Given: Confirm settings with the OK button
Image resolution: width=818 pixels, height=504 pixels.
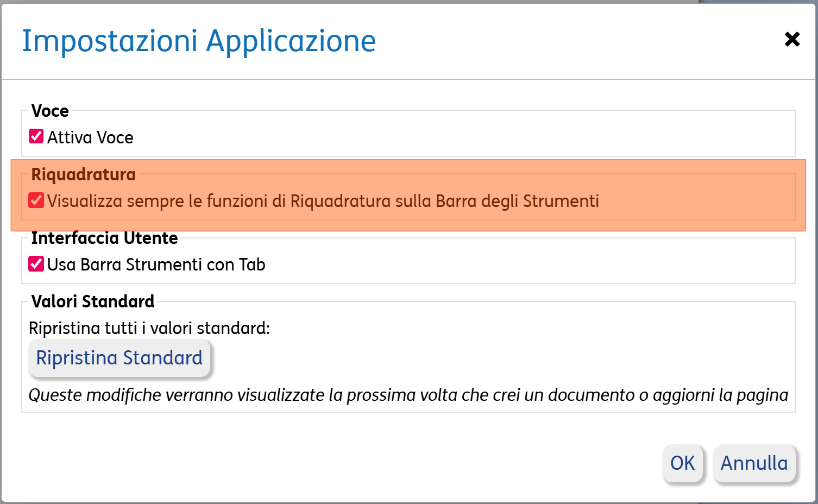Looking at the screenshot, I should pos(682,463).
